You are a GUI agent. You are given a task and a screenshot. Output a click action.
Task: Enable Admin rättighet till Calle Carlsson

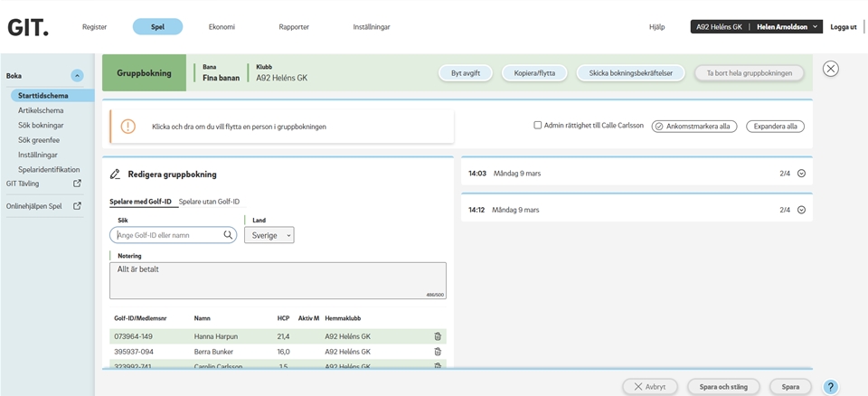coord(537,126)
